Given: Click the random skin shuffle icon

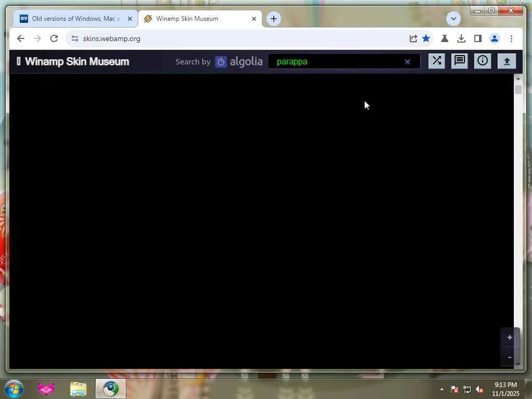Looking at the screenshot, I should point(436,61).
